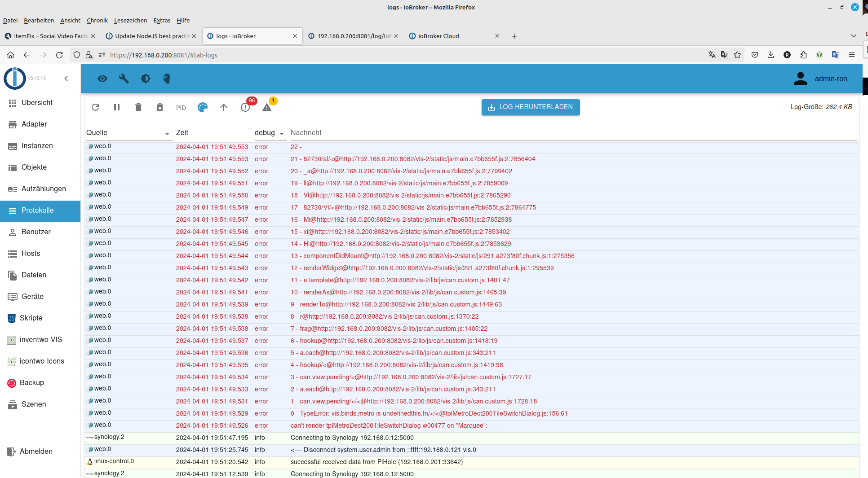Open the color palette for log rows
This screenshot has width=868, height=478.
203,107
